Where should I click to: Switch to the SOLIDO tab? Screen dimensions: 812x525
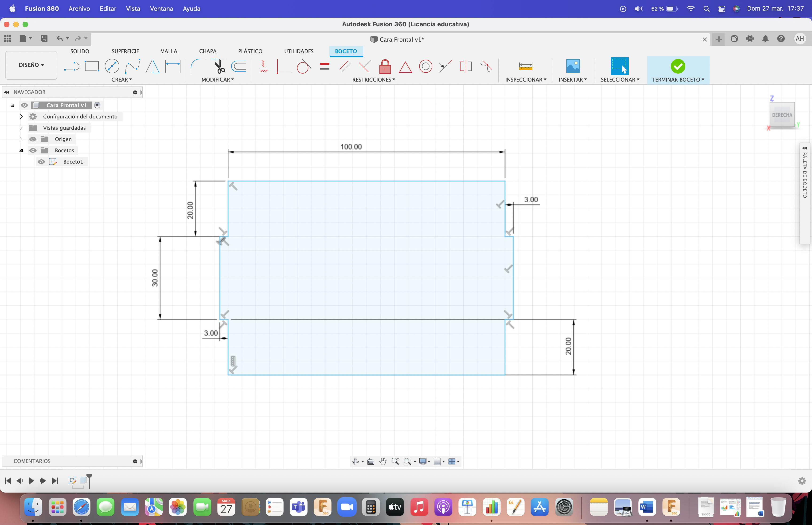click(x=80, y=51)
